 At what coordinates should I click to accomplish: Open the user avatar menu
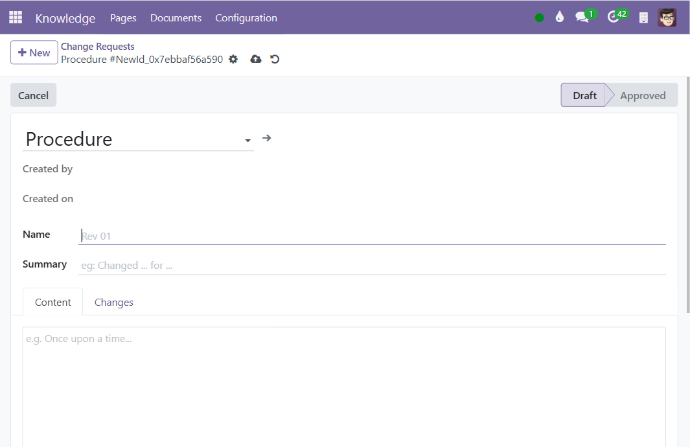point(667,18)
